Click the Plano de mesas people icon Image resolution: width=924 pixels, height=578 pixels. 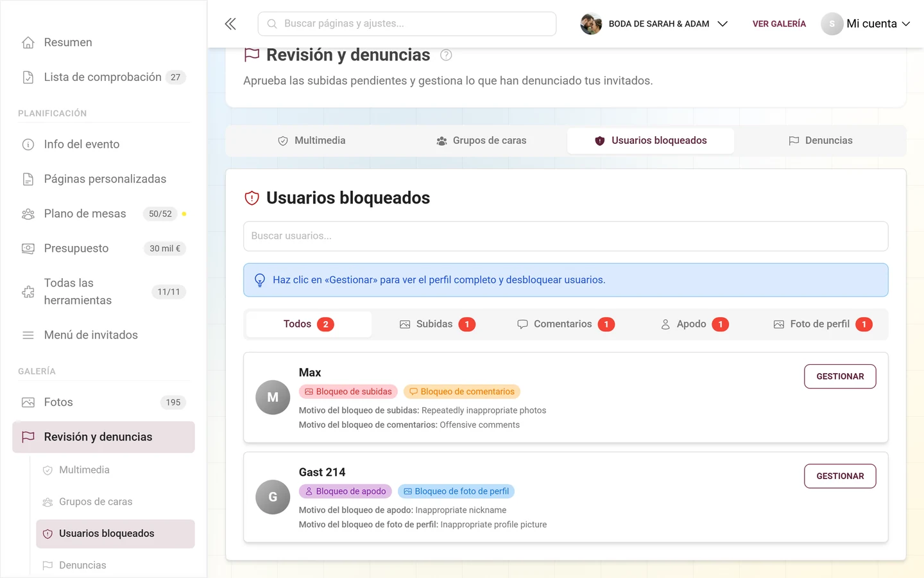click(28, 214)
